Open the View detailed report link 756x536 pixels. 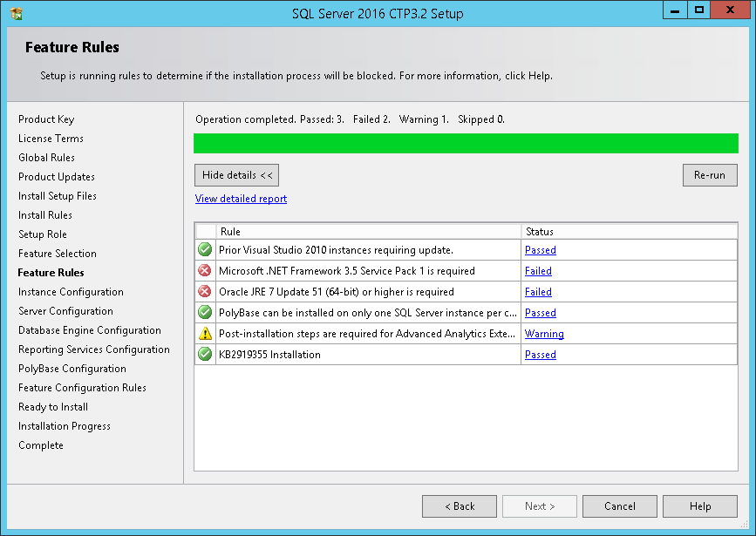click(x=241, y=199)
